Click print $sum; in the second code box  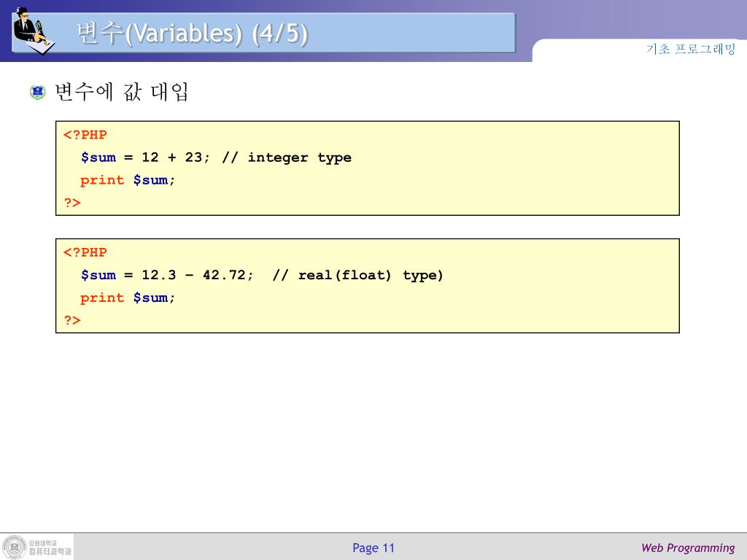[128, 298]
